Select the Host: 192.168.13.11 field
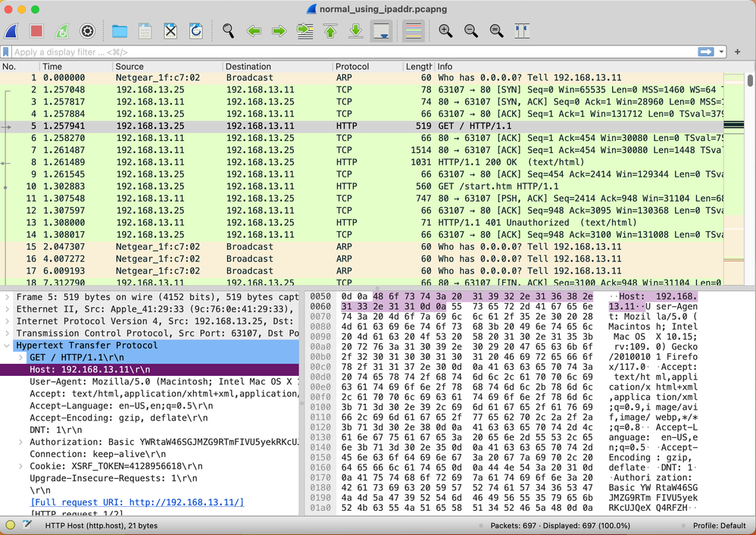Screen dimensions: 756x535 149,370
